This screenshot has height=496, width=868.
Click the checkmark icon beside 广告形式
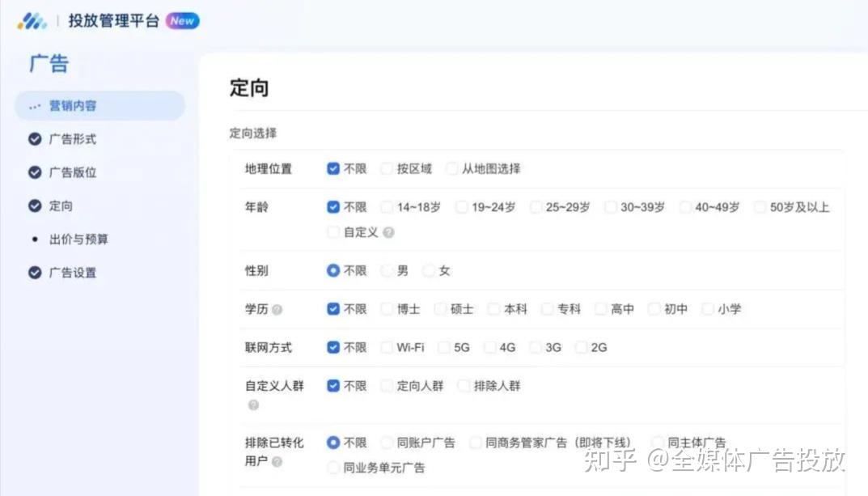pos(35,139)
